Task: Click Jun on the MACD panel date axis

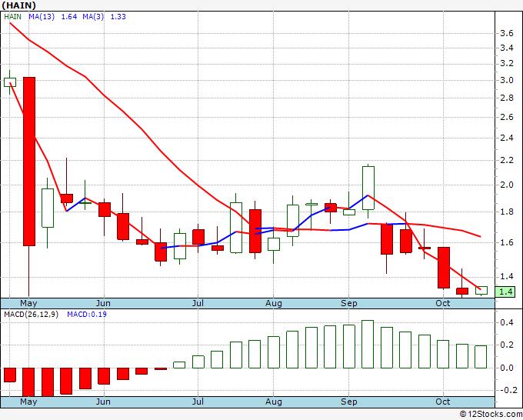Action: click(103, 402)
